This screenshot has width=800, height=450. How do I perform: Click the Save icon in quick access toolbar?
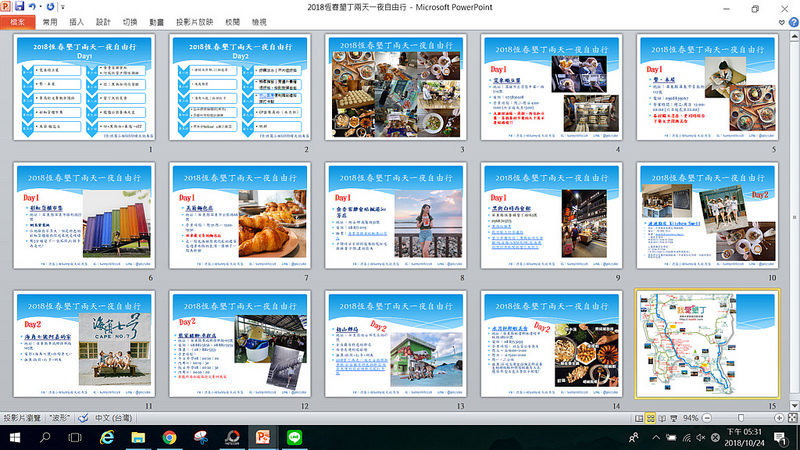pos(21,7)
